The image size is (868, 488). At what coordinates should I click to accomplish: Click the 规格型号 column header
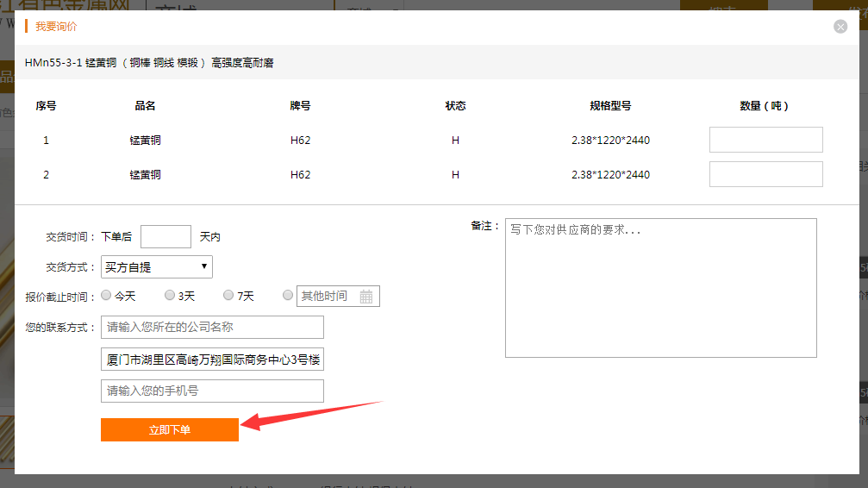pos(610,106)
